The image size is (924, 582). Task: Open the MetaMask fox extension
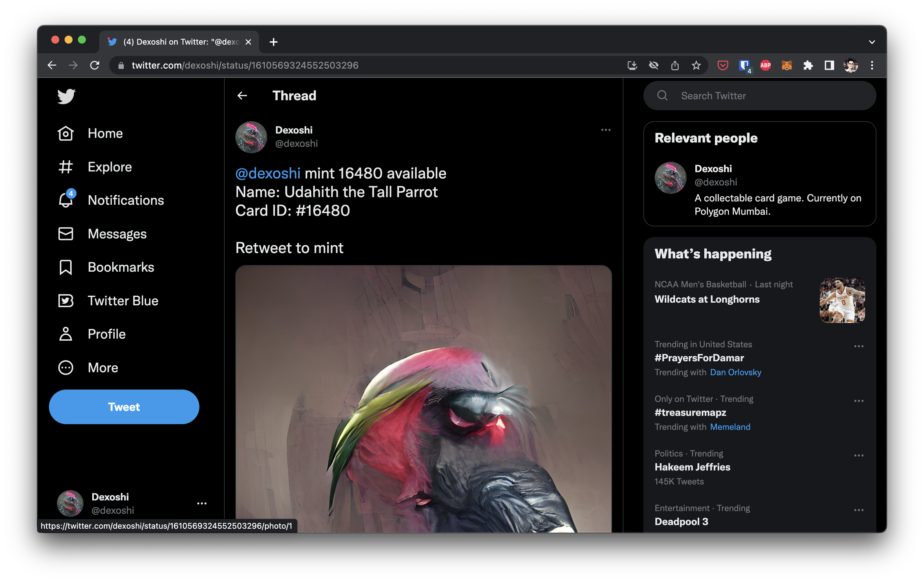click(787, 65)
